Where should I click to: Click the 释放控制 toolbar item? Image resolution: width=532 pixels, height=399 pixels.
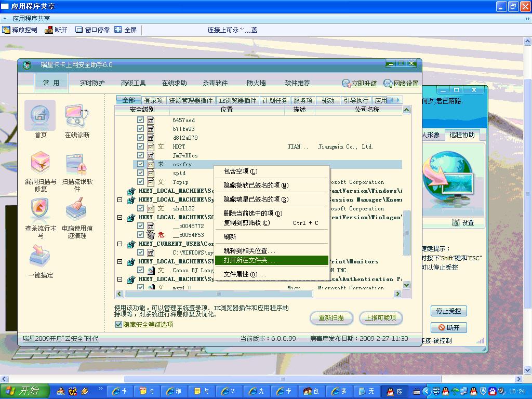point(20,30)
